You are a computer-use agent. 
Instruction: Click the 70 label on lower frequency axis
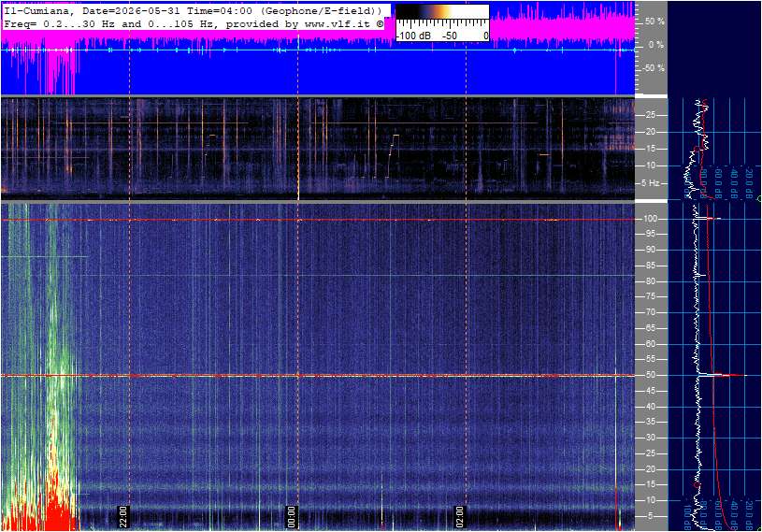(x=650, y=312)
